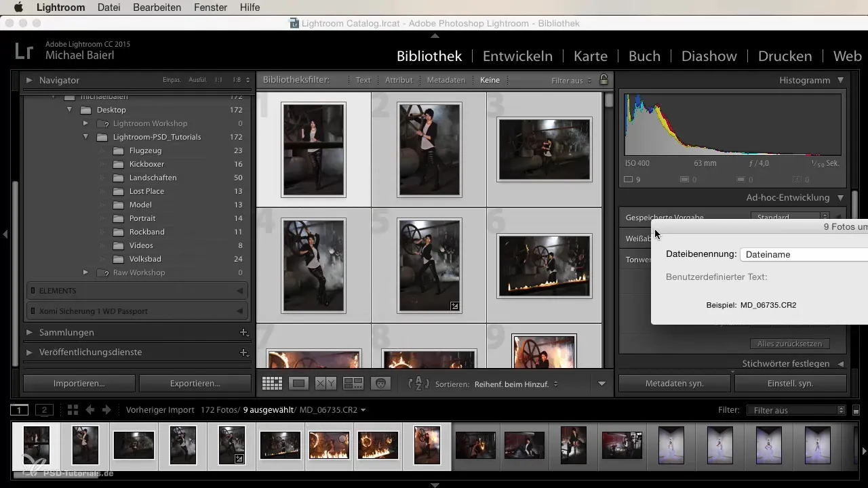Viewport: 868px width, 488px height.
Task: Open compare view (X|Y)
Action: [325, 383]
